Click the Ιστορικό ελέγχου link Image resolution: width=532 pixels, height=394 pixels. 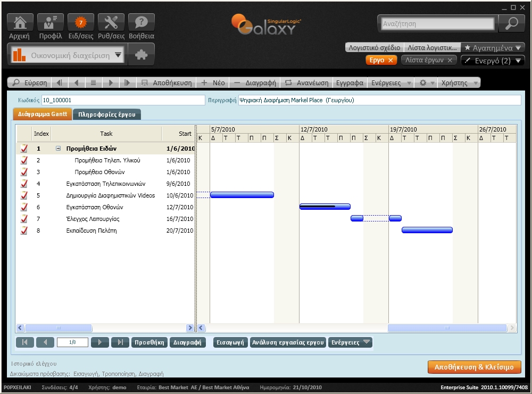point(34,364)
